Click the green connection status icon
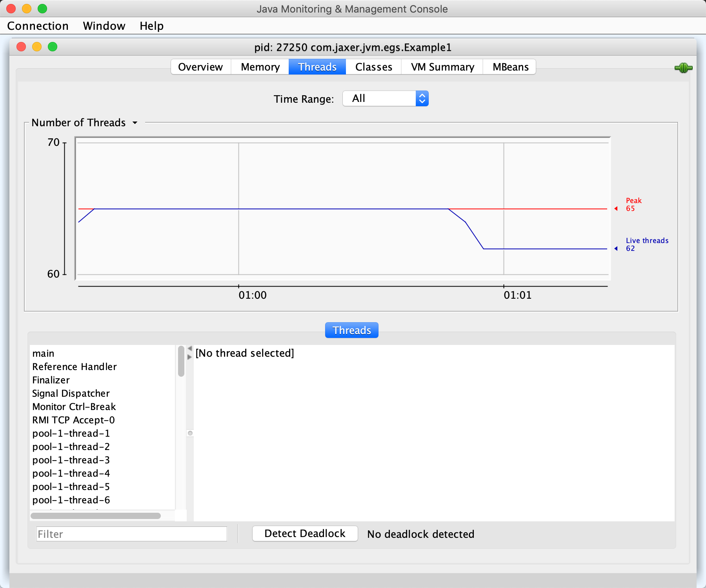The image size is (706, 588). tap(683, 68)
